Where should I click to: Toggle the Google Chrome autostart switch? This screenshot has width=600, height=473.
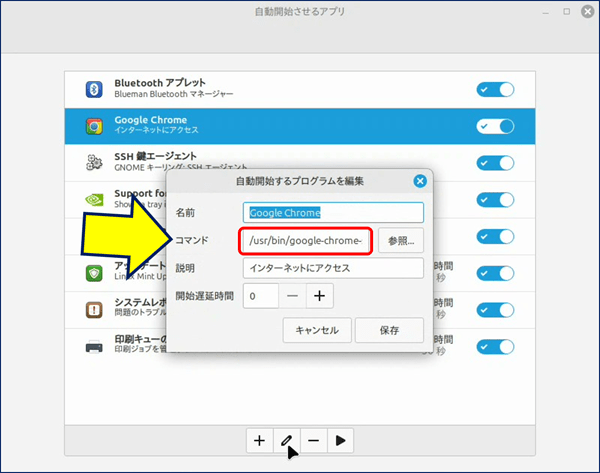click(495, 126)
